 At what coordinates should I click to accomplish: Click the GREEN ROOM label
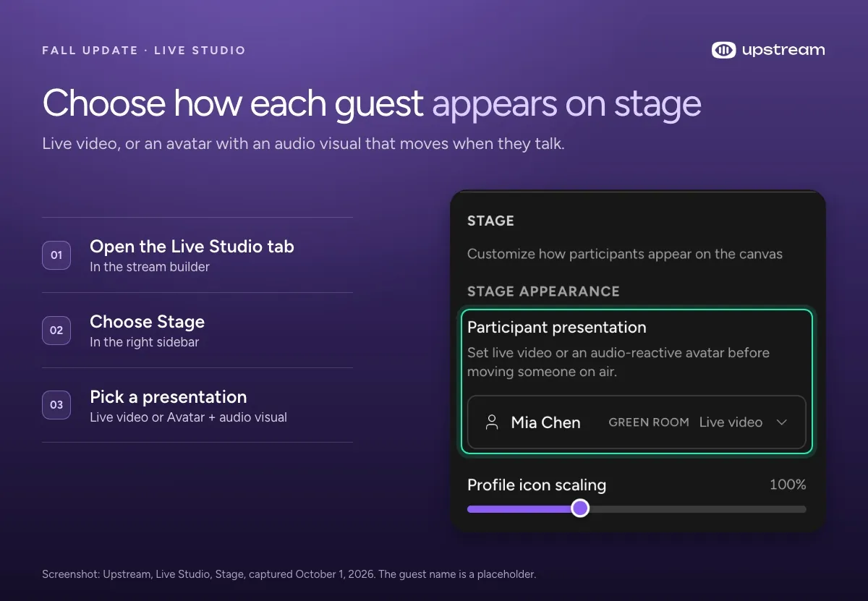click(649, 422)
